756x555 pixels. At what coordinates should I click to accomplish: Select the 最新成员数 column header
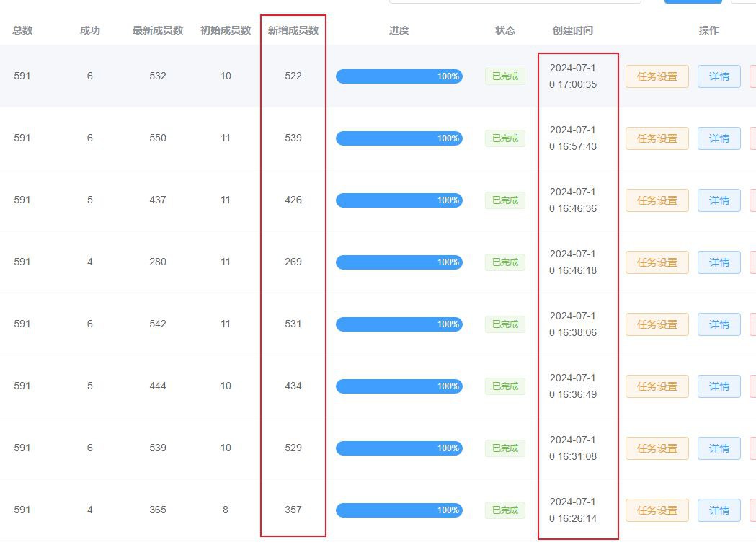point(158,30)
